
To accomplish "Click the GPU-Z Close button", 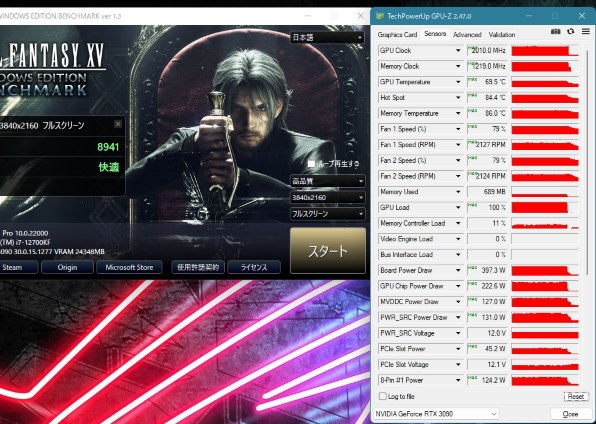I will 570,414.
